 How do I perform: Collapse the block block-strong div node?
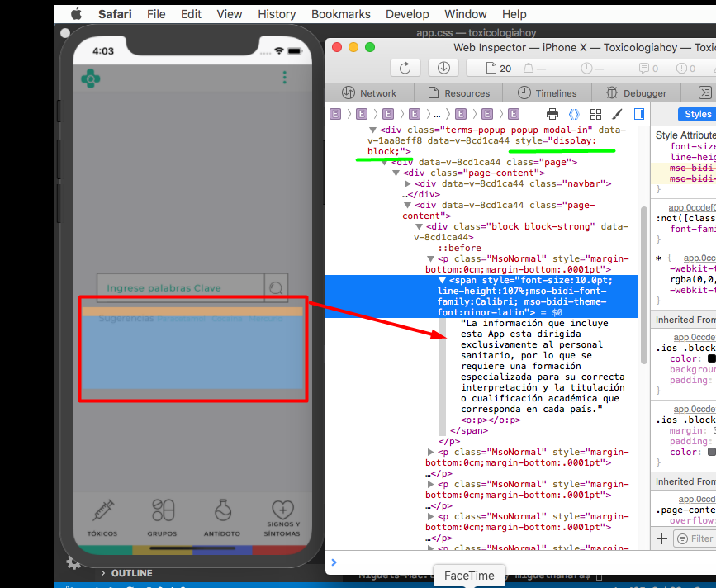tap(420, 227)
